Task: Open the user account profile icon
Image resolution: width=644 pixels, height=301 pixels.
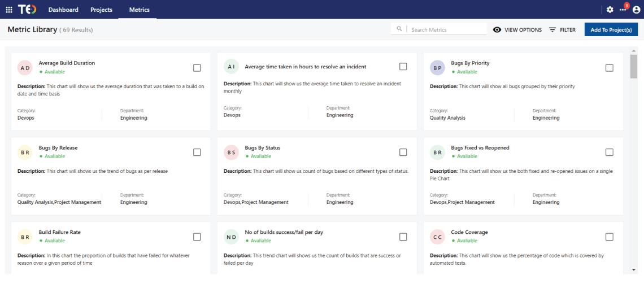Action: point(636,10)
